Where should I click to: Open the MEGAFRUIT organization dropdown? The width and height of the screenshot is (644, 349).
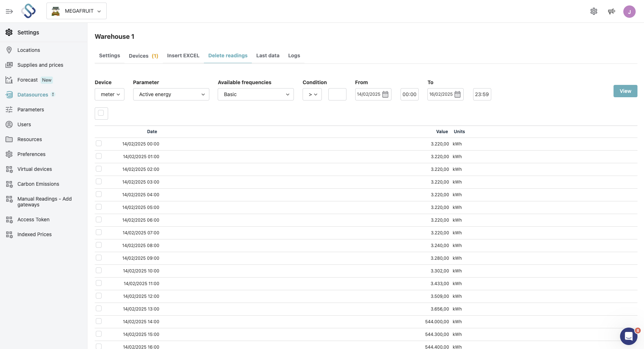[77, 11]
